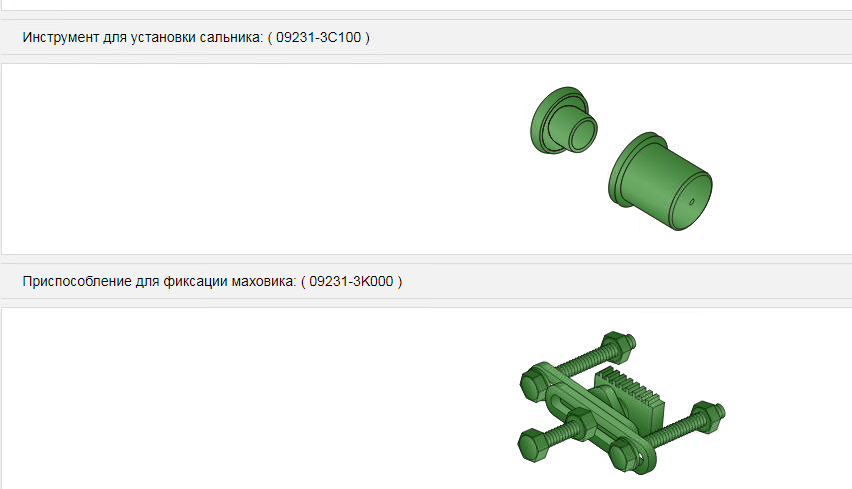Click the hex nut in the bracket slot

point(582,424)
